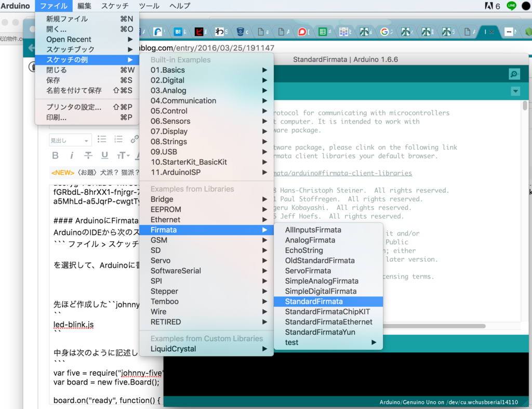Expand the 01.Basics examples submenu
532x409 pixels.
(x=206, y=70)
